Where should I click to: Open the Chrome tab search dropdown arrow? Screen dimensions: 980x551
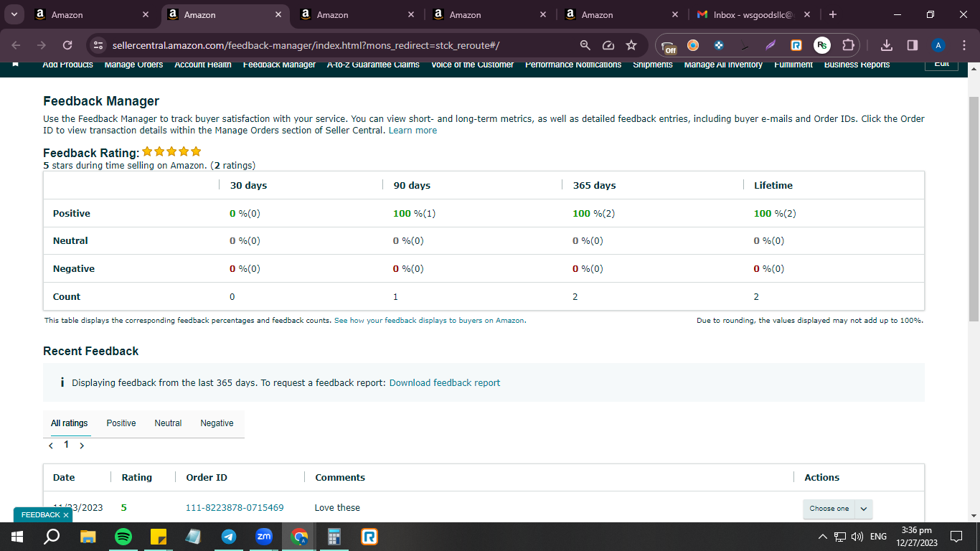point(14,14)
